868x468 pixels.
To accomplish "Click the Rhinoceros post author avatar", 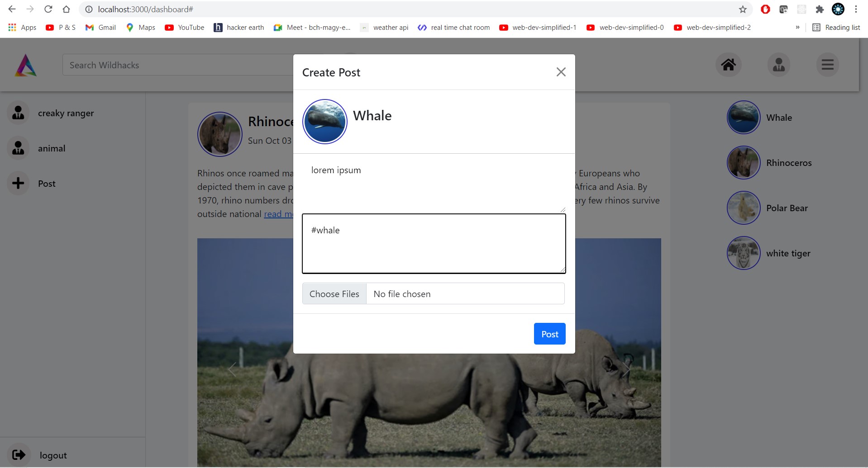I will [220, 134].
